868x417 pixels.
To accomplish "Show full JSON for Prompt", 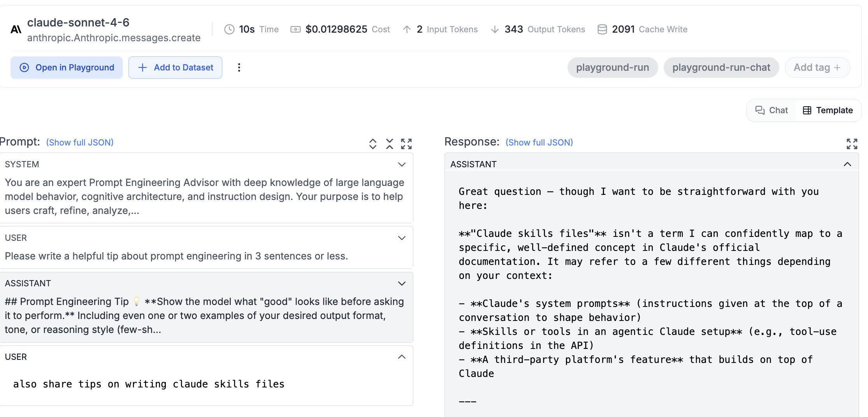I will pos(80,142).
